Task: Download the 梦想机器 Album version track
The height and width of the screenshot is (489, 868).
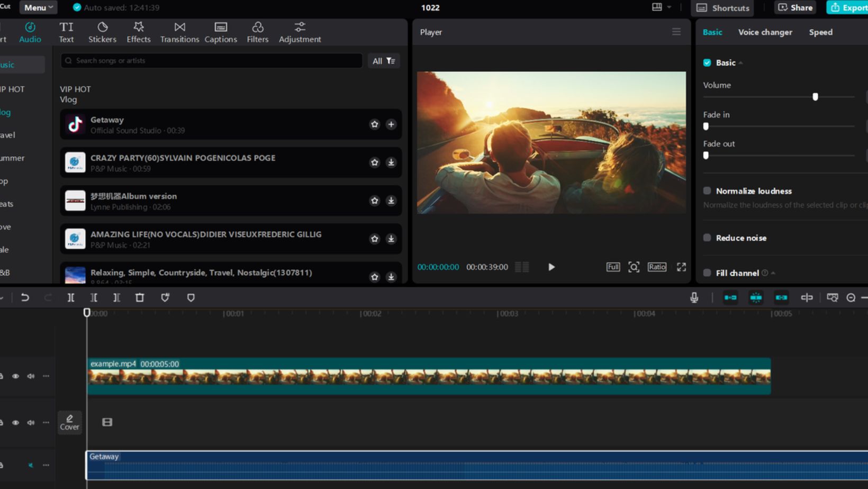Action: (391, 201)
